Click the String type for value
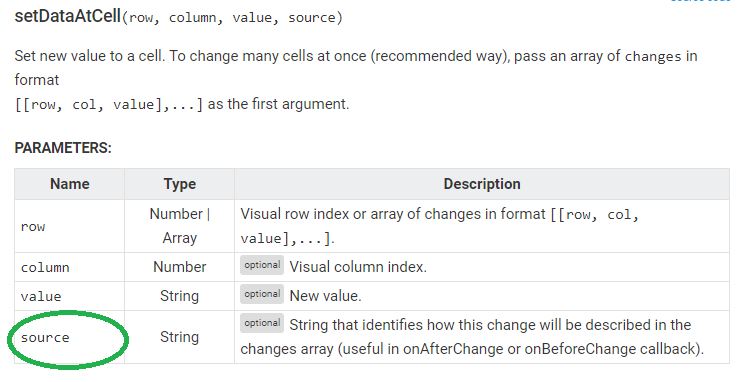This screenshot has height=382, width=748. coord(179,296)
